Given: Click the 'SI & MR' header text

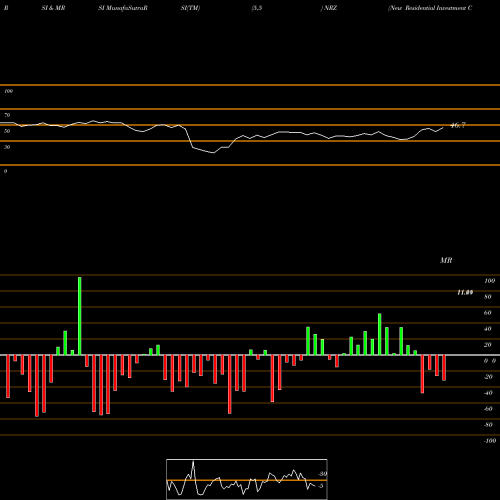Looking at the screenshot, I should (53, 8).
